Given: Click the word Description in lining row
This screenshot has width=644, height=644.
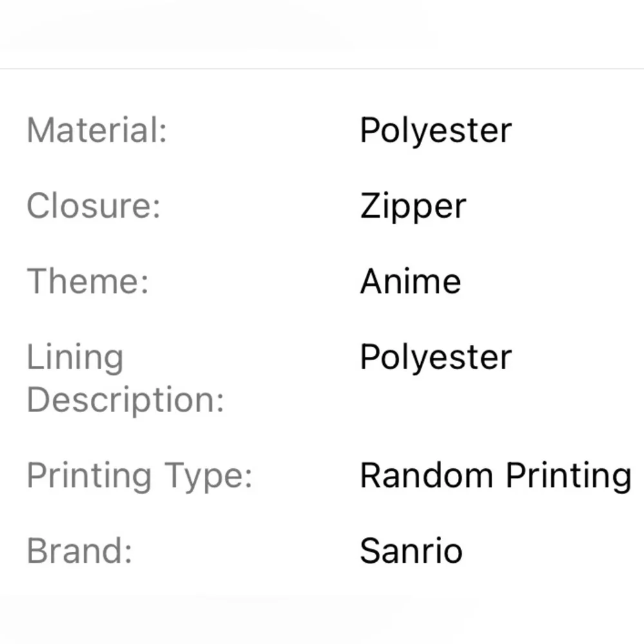Looking at the screenshot, I should coord(126,400).
